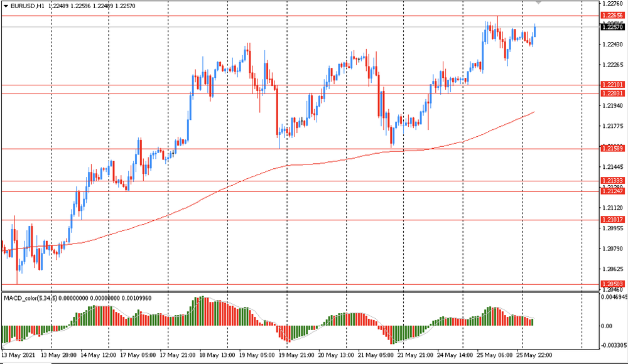The height and width of the screenshot is (364, 628).
Task: Open the chart menu triangle beside EURUSD,H1
Action: point(6,6)
